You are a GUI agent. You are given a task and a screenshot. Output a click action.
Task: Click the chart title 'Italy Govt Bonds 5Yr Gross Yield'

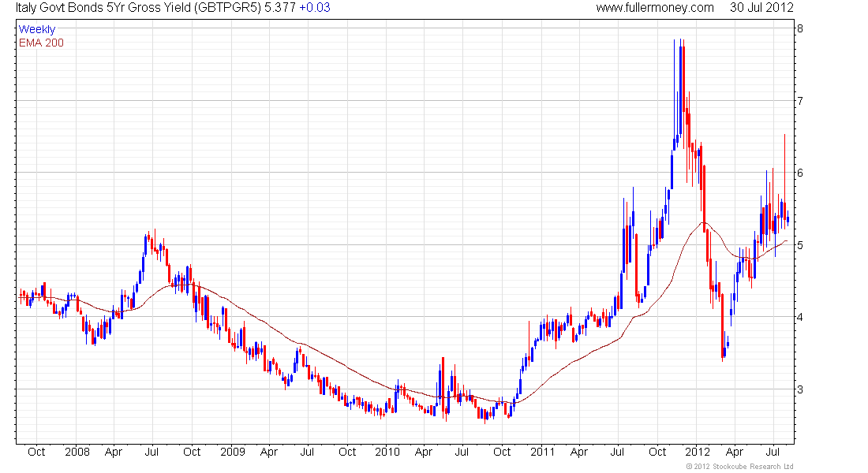click(103, 8)
